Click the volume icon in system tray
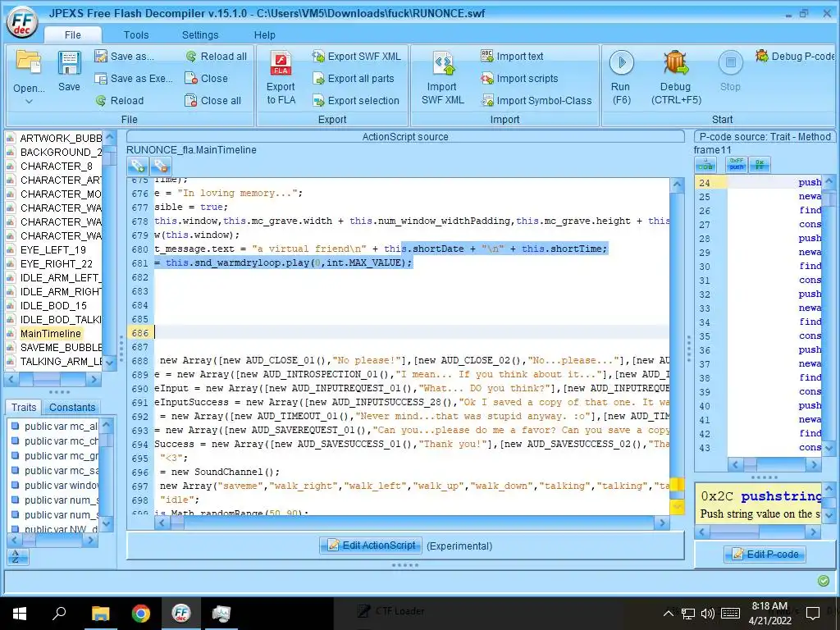 point(708,614)
